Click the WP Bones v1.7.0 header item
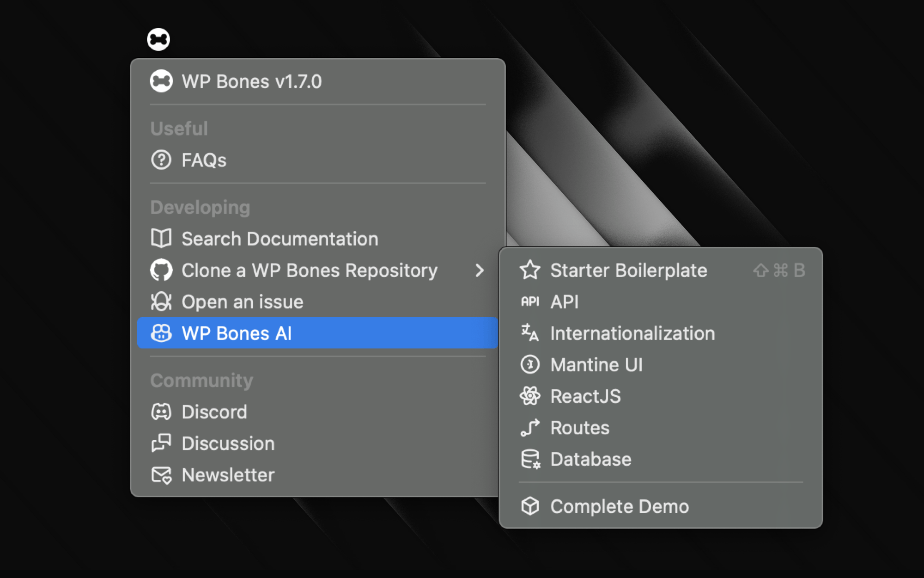 coord(251,81)
